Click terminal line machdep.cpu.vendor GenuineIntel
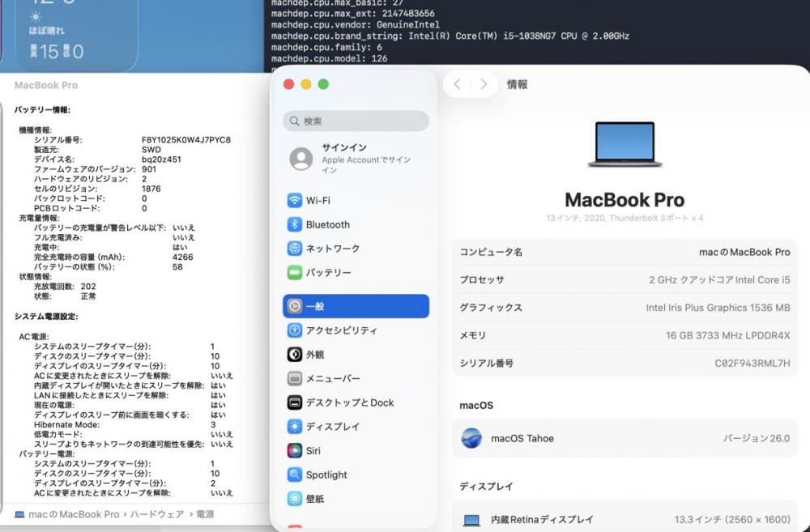 pos(356,25)
